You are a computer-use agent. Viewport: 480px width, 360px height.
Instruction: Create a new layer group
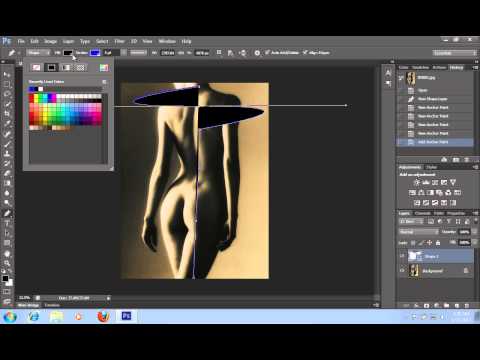(x=446, y=305)
